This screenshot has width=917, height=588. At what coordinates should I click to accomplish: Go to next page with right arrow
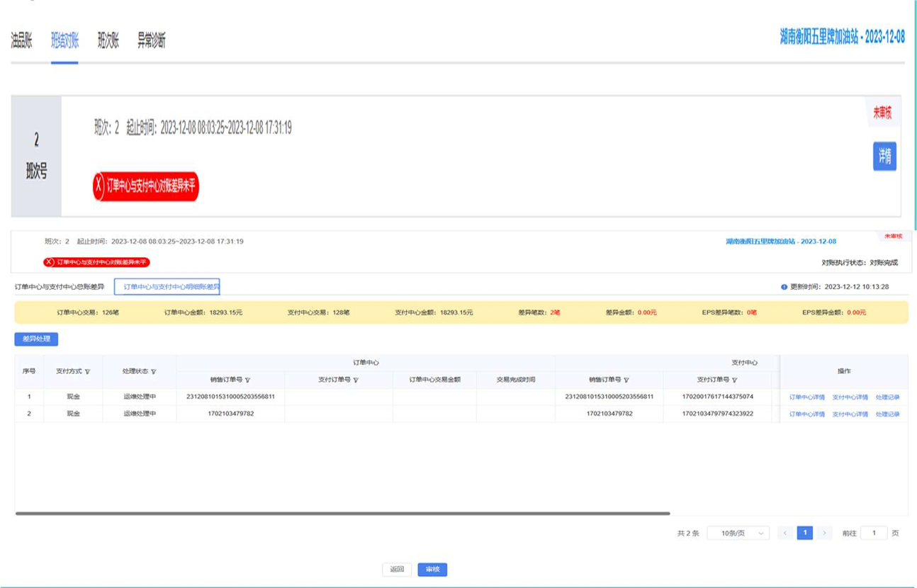click(x=823, y=533)
